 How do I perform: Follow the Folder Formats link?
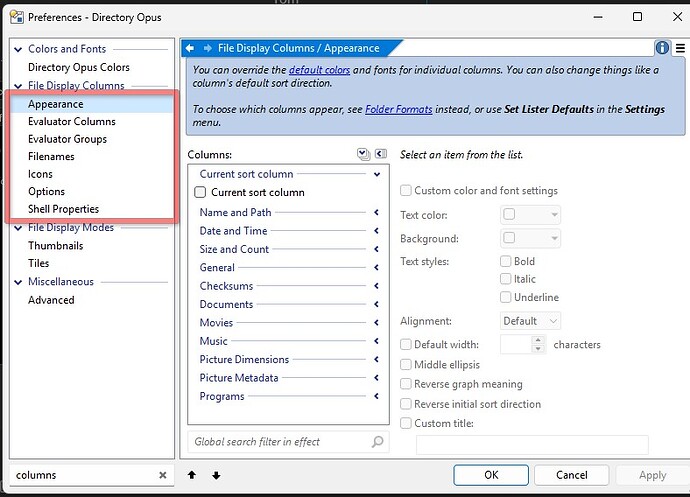(x=399, y=109)
